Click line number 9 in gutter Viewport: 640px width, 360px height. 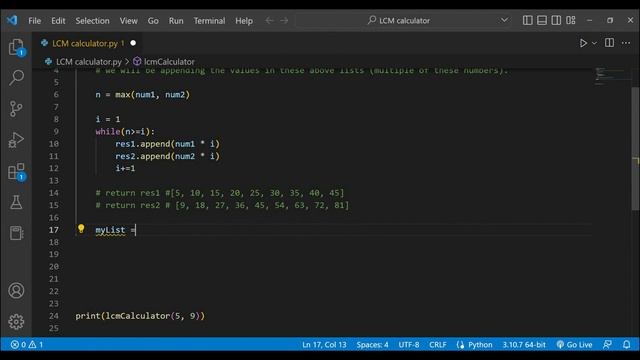56,131
